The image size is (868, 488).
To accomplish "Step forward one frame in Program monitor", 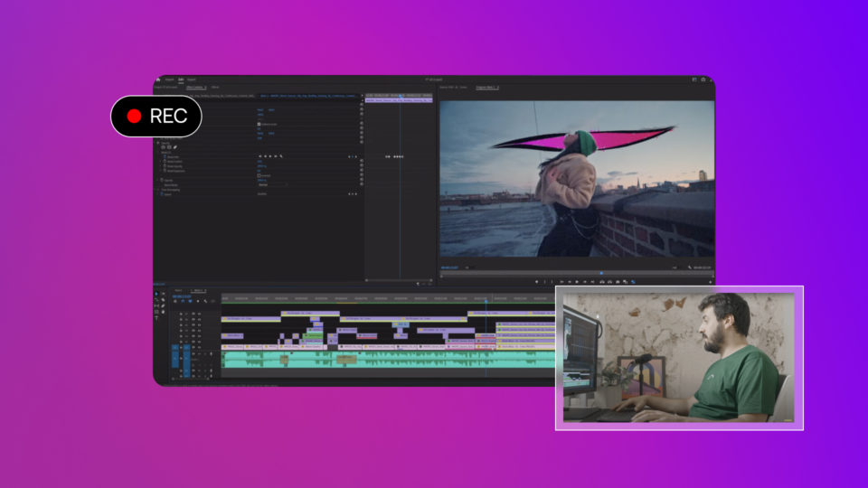I will pyautogui.click(x=585, y=282).
